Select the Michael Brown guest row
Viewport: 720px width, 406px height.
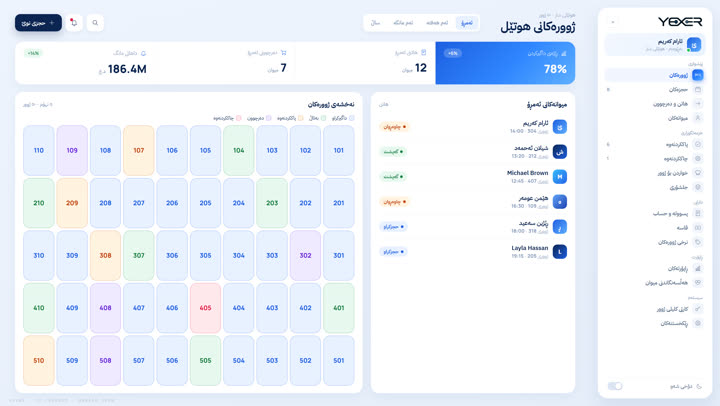[473, 176]
